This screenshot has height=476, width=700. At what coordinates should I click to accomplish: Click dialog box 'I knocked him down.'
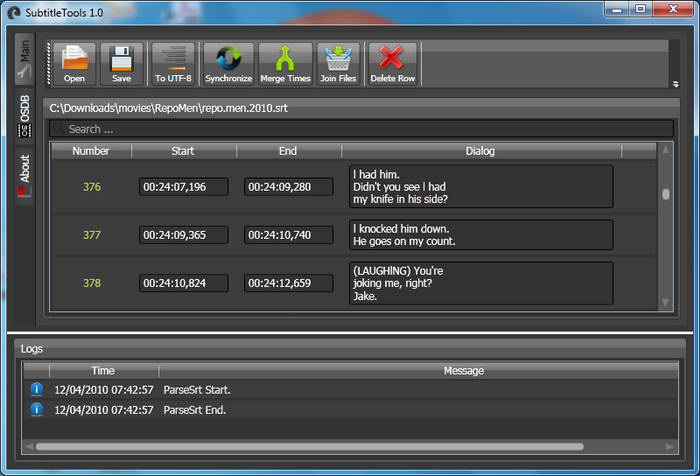(481, 235)
